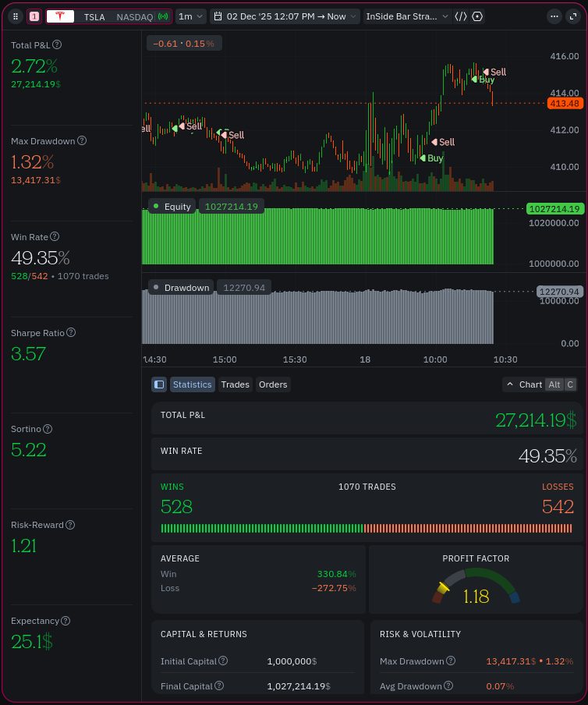Click the Buy marker near 410.00
The height and width of the screenshot is (705, 588).
(431, 158)
